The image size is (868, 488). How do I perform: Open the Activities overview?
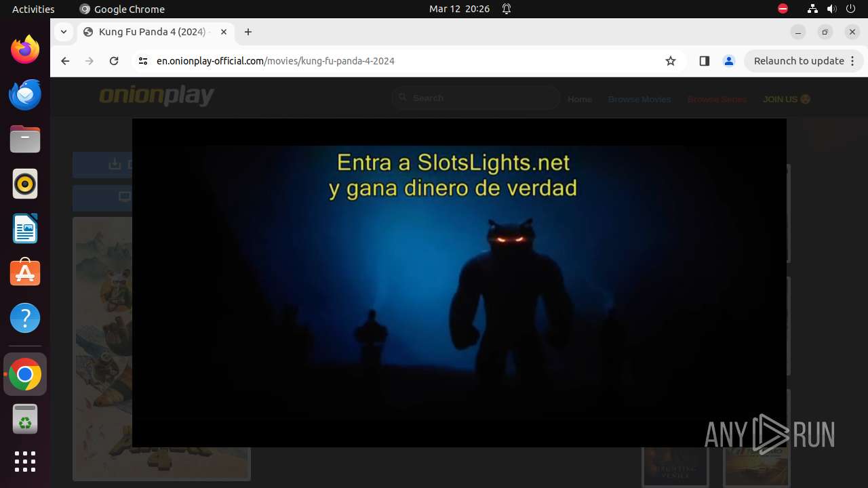point(33,9)
